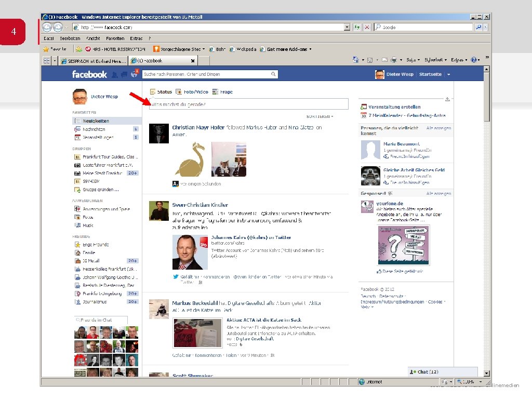Click the Facebook search magnifier icon

pos(273,74)
